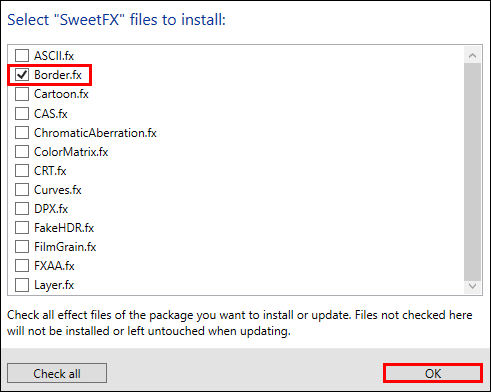Enable the Cartoon.fx effect file

click(22, 94)
